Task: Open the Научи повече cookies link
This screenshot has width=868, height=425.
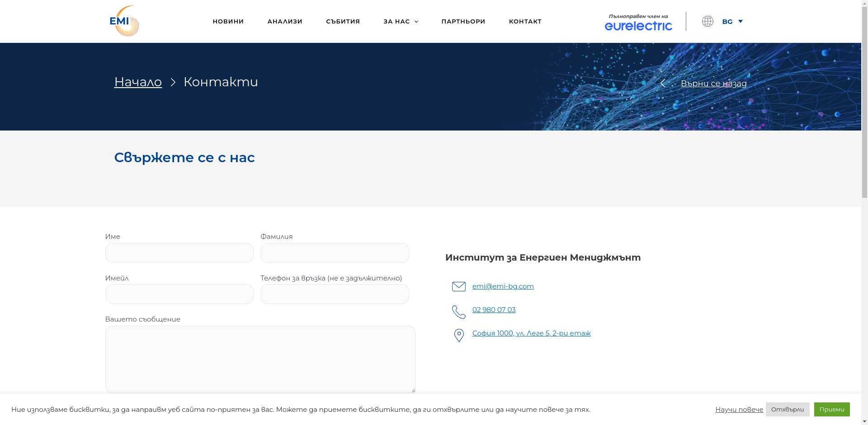Action: pos(739,409)
